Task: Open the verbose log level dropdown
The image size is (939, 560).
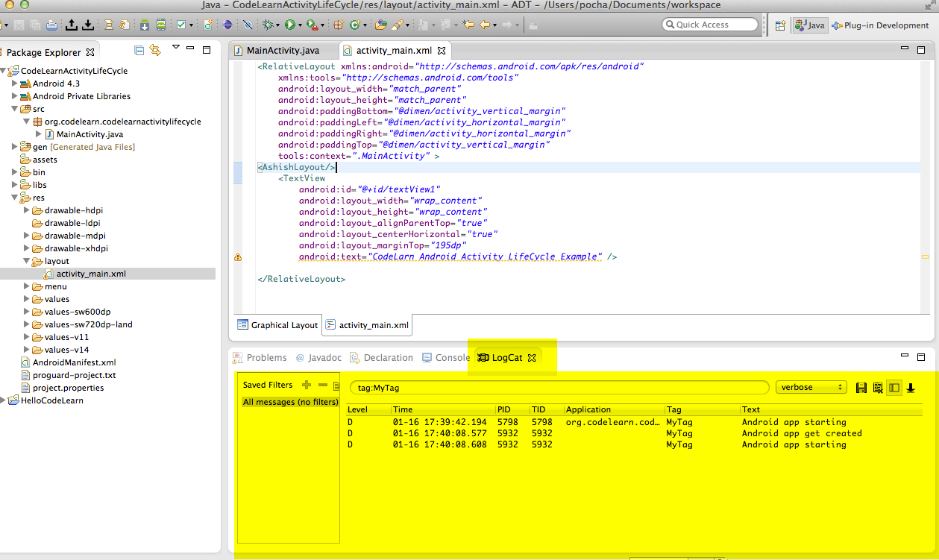Action: 811,387
